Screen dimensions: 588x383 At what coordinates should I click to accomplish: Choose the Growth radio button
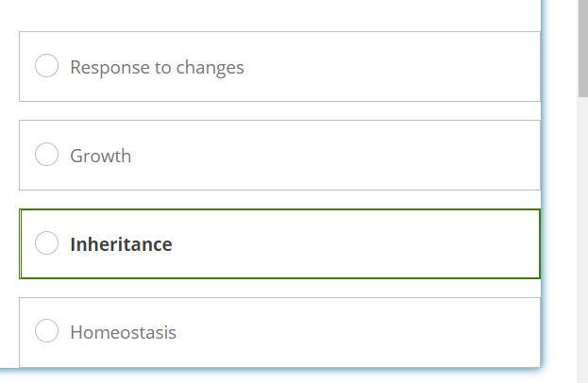pos(46,155)
